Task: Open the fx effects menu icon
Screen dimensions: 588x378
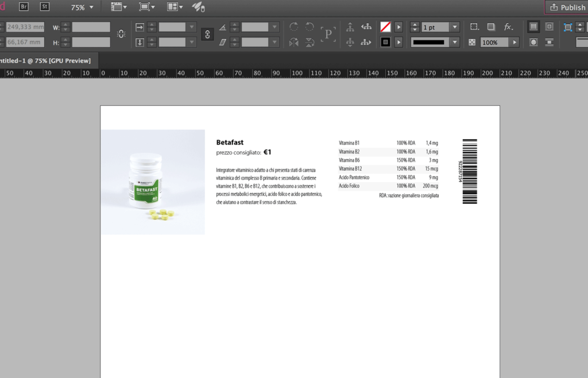Action: point(508,26)
